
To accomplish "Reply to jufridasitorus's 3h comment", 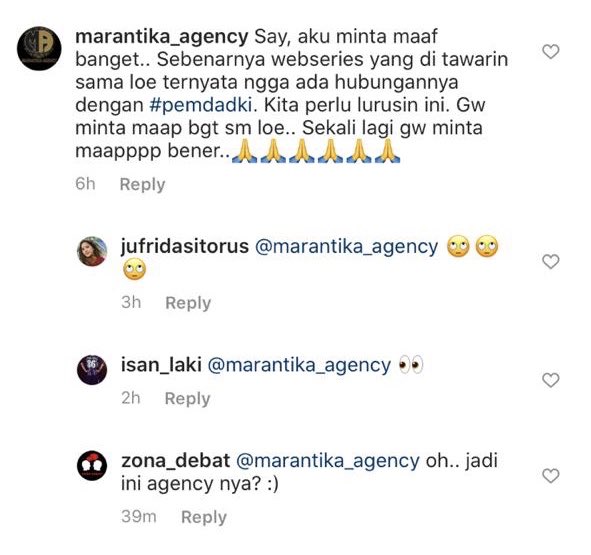I will [188, 303].
